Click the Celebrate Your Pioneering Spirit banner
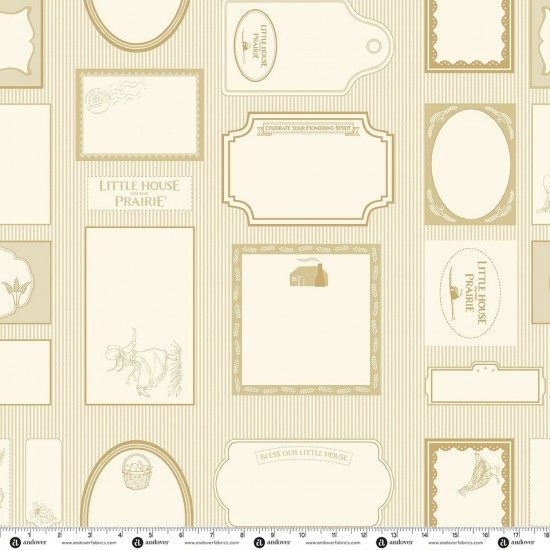Screen dimensions: 550x550 point(308,128)
